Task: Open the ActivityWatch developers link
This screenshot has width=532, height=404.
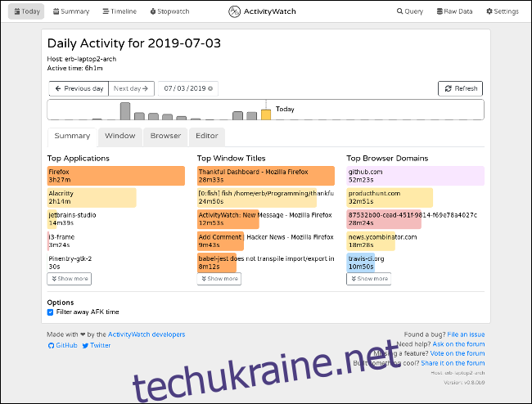Action: point(147,334)
